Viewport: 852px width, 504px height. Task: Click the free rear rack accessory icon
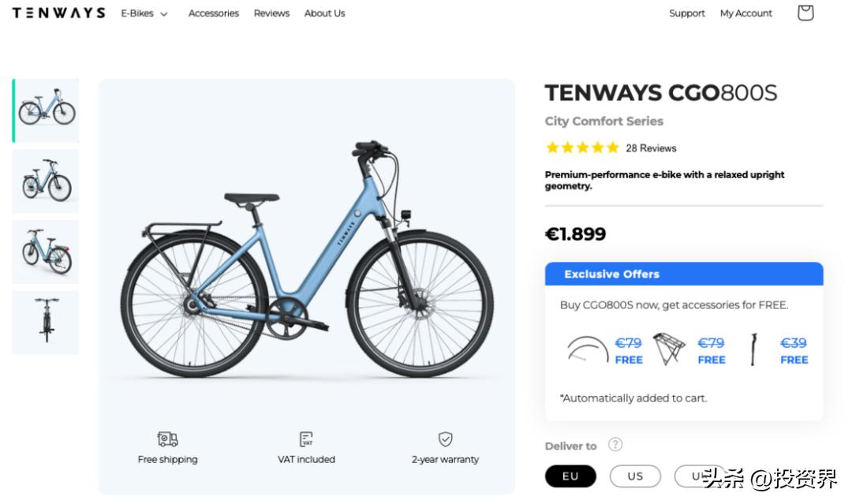pos(669,350)
